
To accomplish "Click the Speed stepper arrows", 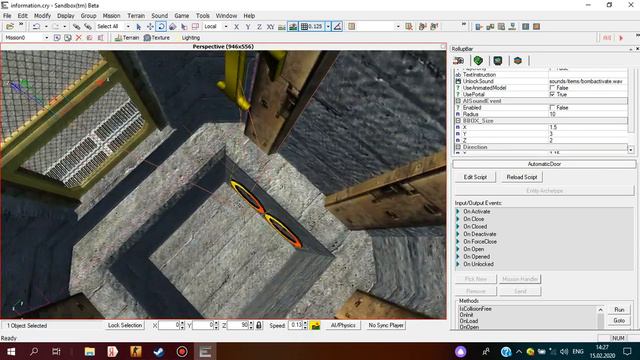I will coord(305,325).
